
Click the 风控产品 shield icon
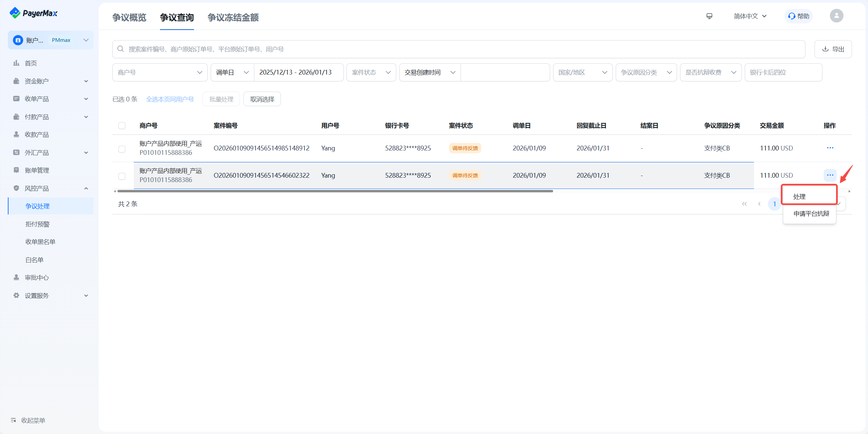16,188
